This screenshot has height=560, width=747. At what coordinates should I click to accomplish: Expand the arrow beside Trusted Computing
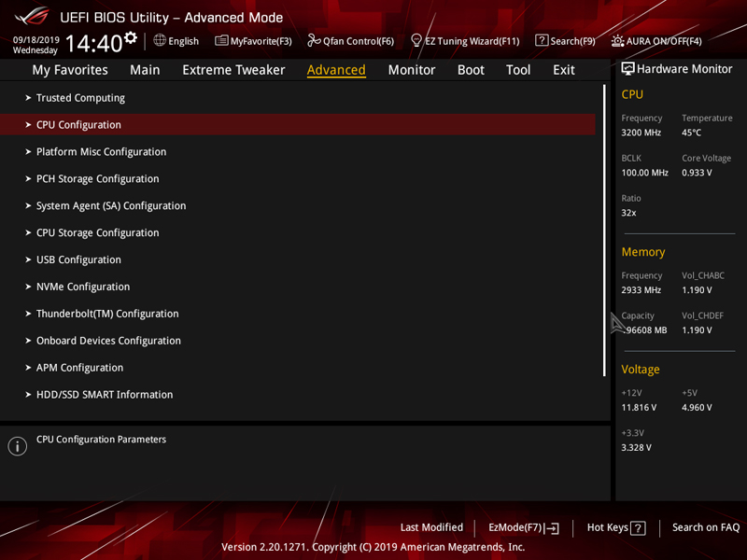pyautogui.click(x=28, y=98)
